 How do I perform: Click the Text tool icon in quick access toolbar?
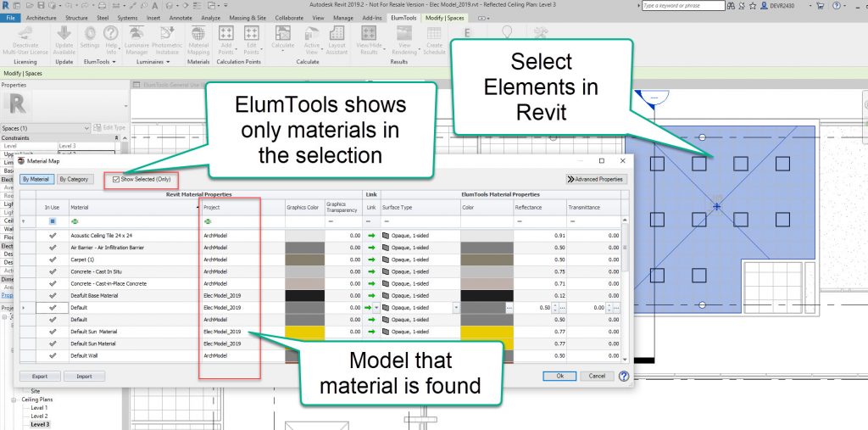pos(156,6)
